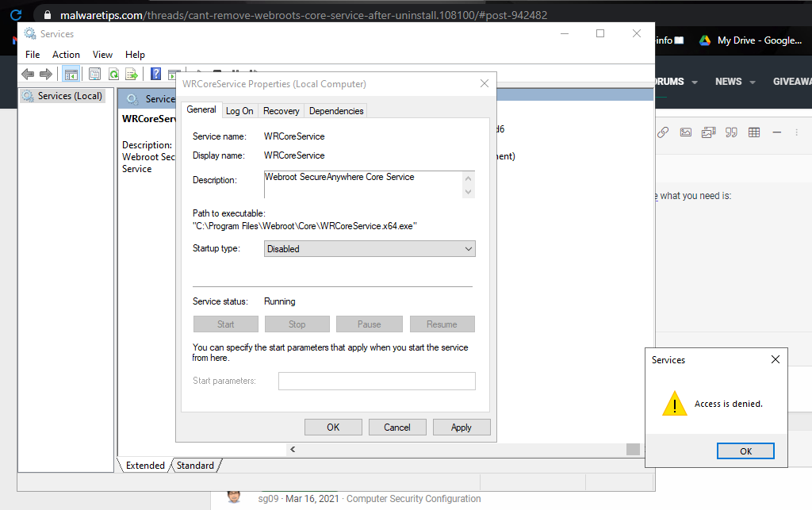Image resolution: width=812 pixels, height=510 pixels.
Task: Click the green Refresh toolbar icon
Action: point(113,74)
